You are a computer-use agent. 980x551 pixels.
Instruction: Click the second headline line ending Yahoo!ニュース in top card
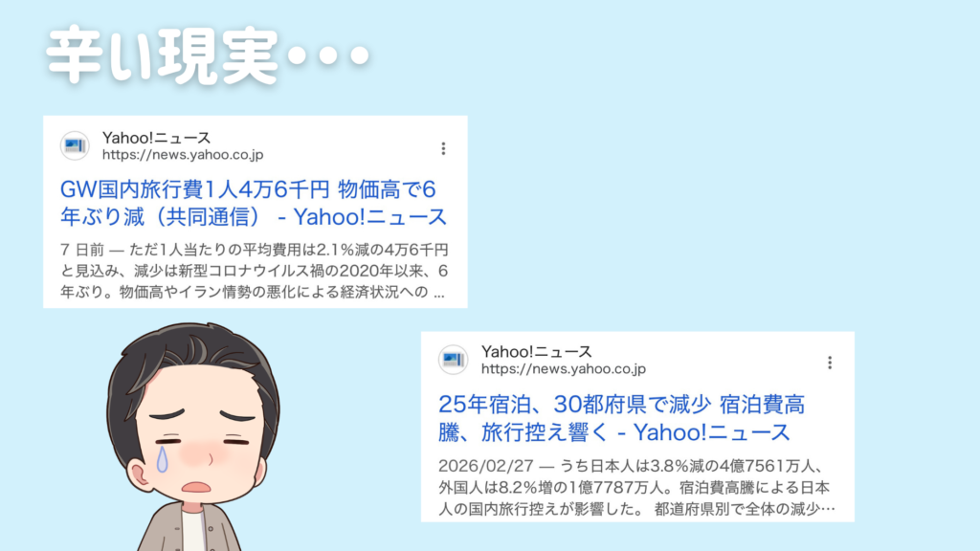(x=253, y=217)
